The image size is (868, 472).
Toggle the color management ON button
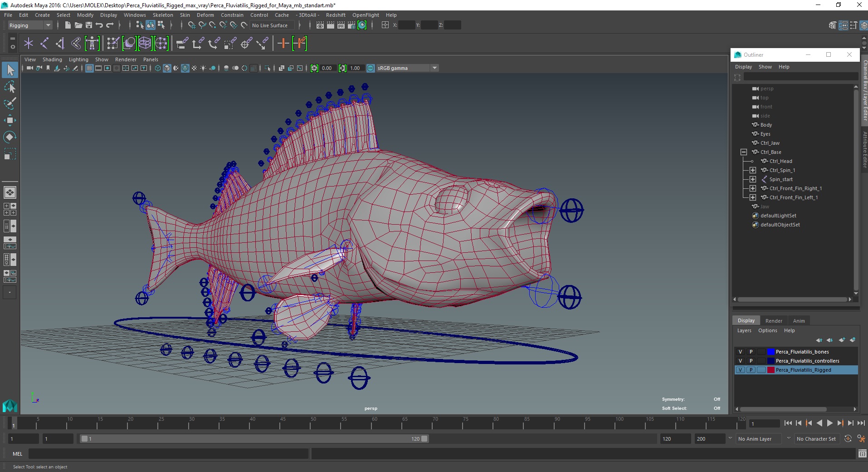371,68
